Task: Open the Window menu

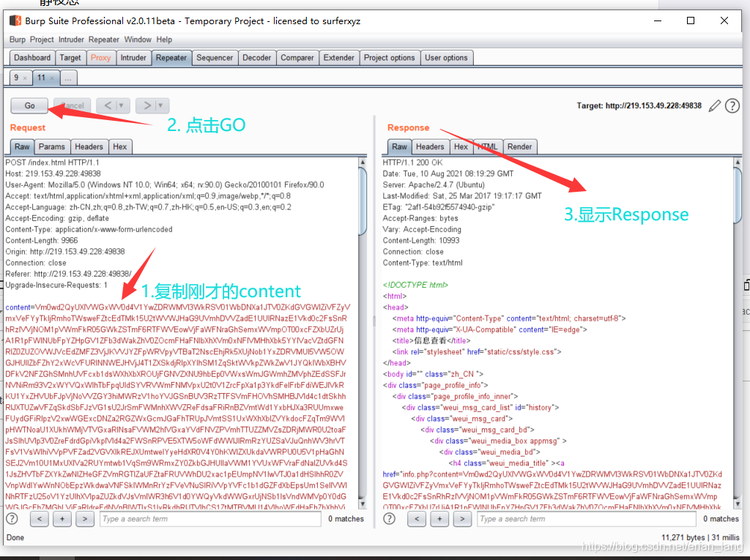Action: point(138,40)
